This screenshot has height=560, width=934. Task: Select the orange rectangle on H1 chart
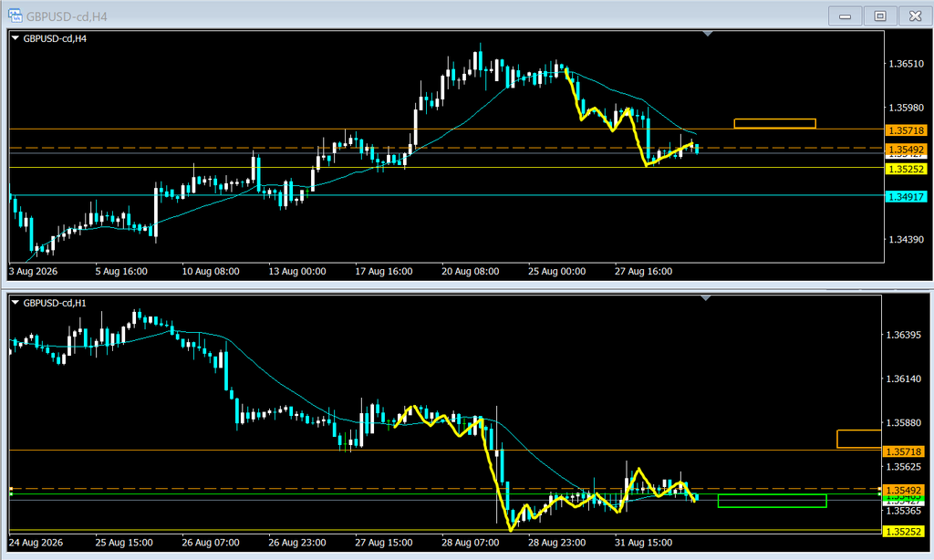[859, 439]
